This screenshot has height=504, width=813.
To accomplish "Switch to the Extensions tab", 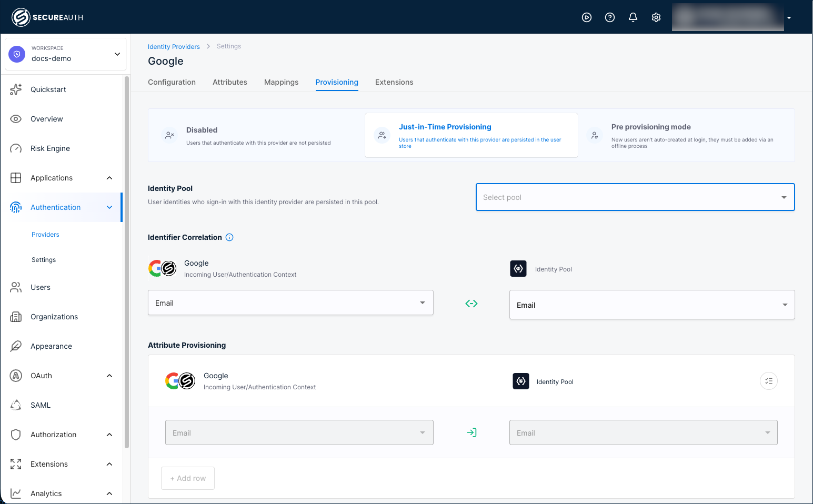I will click(x=394, y=82).
